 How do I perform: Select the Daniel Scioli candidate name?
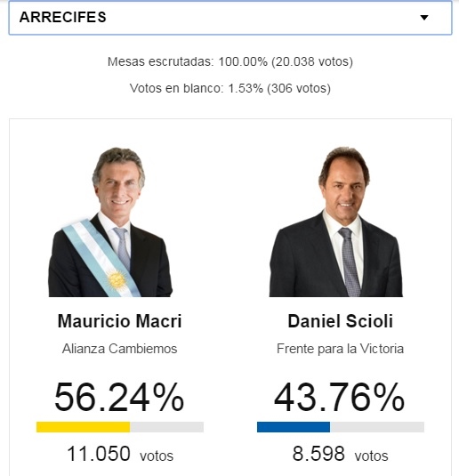click(x=341, y=321)
